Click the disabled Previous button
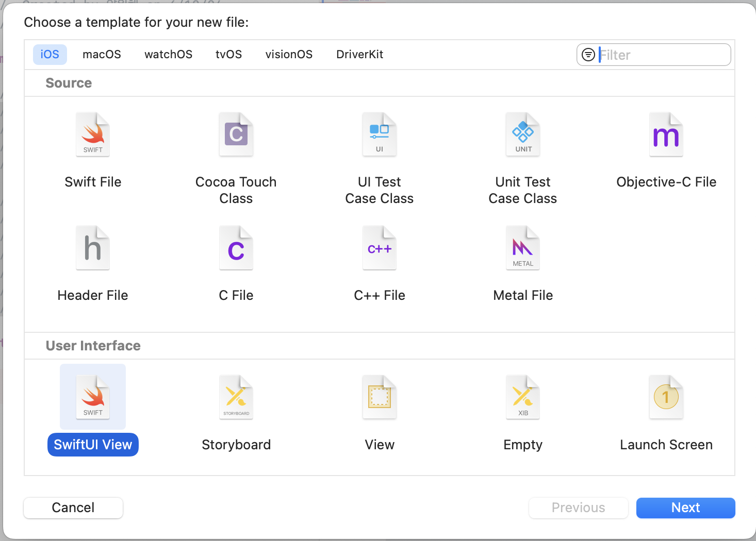756x541 pixels. pos(578,508)
